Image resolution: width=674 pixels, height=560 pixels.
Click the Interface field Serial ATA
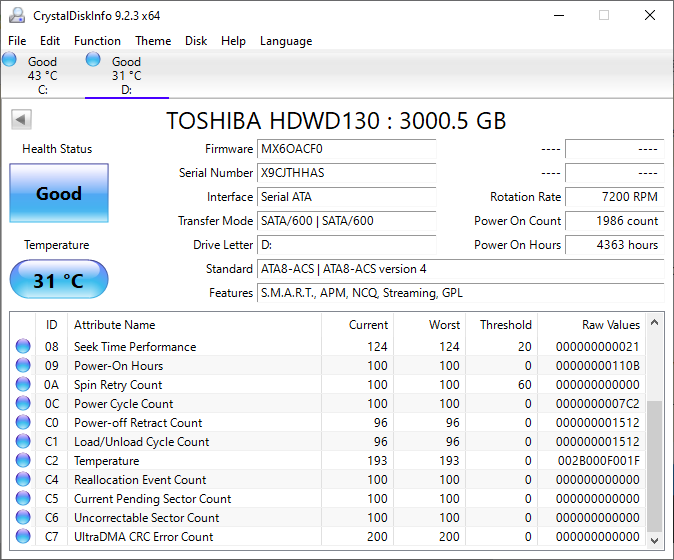pos(346,197)
